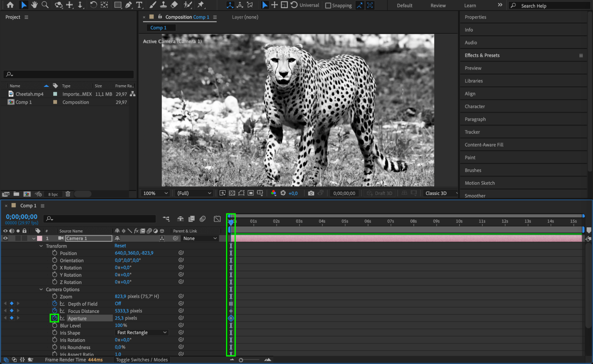Open the 100% magnification dropdown
Screen dimensions: 593x364
pos(155,193)
